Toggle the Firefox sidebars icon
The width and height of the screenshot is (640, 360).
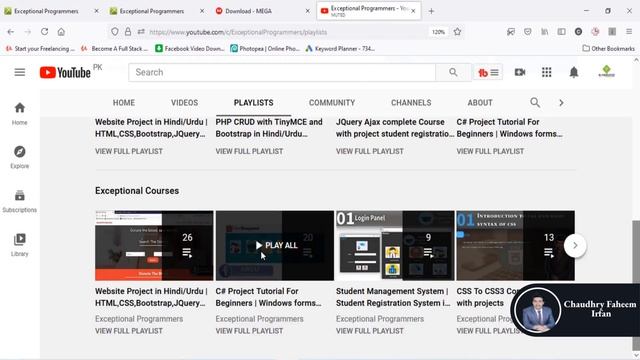point(562,31)
